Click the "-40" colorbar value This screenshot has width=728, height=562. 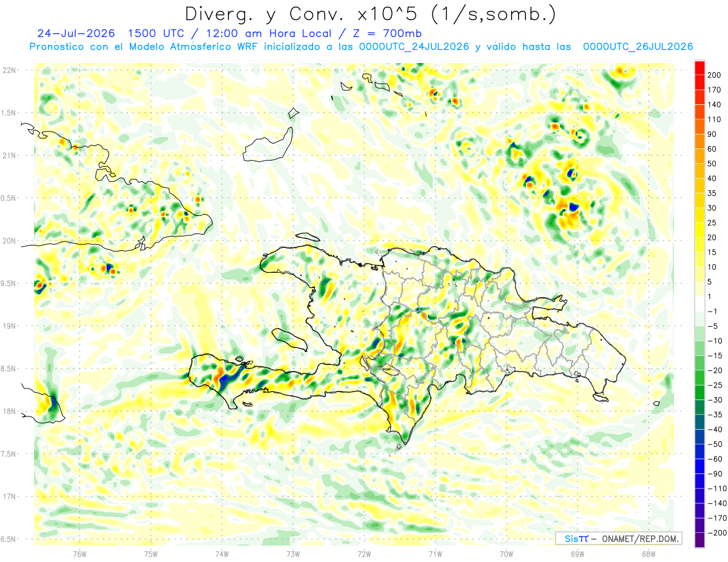coord(716,430)
